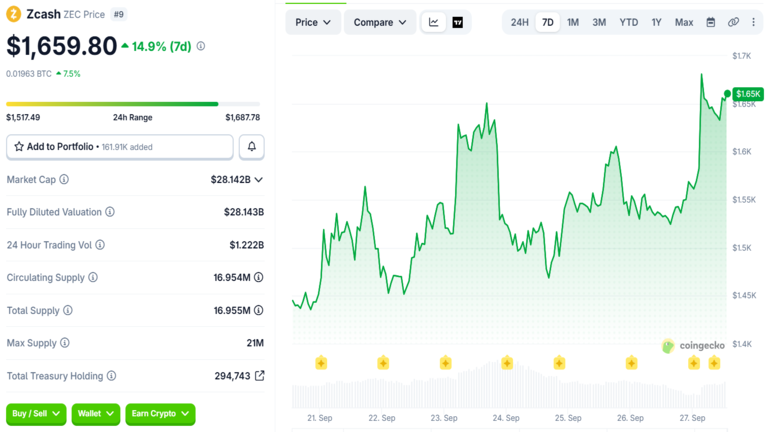768x432 pixels.
Task: Open external link icon beside 294,743
Action: point(260,376)
